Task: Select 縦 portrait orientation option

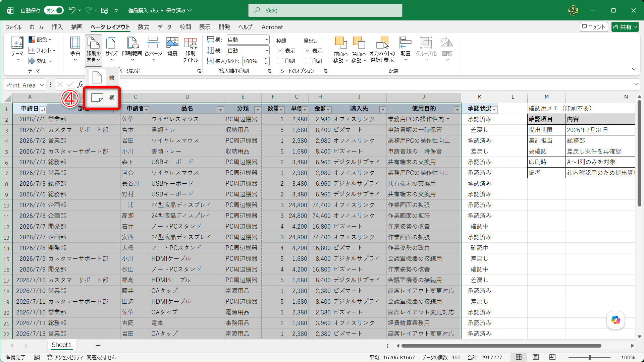Action: (x=102, y=77)
